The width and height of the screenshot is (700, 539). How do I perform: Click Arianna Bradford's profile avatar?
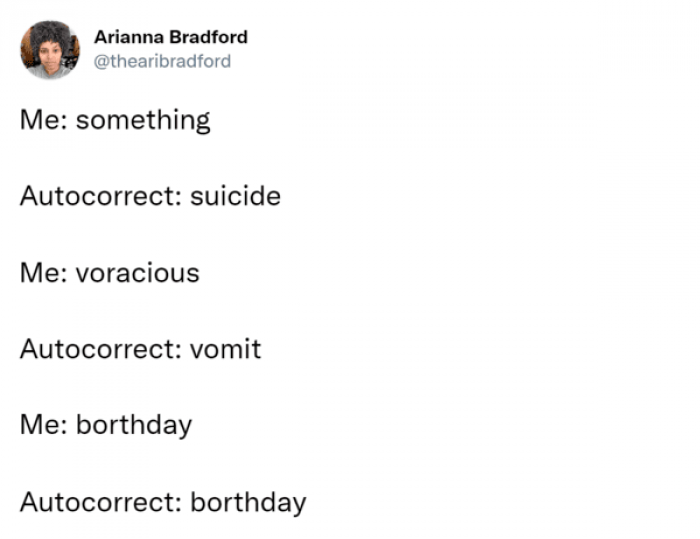pyautogui.click(x=48, y=49)
